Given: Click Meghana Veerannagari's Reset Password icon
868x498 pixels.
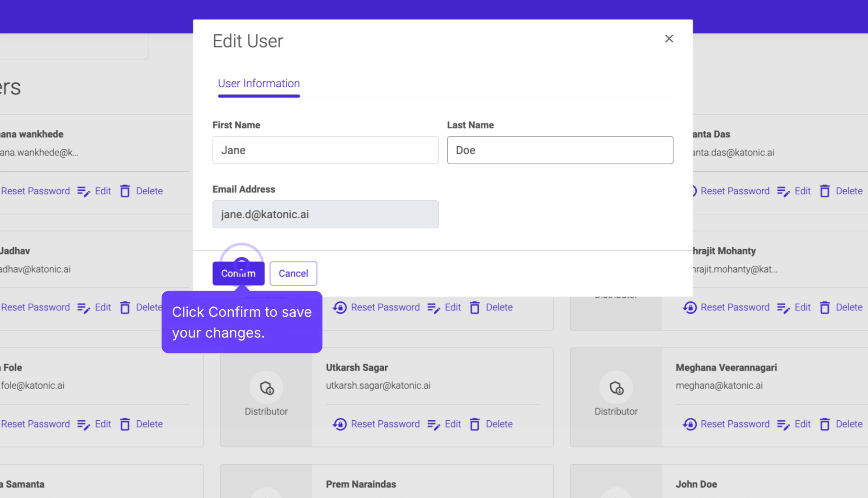Looking at the screenshot, I should [x=690, y=424].
